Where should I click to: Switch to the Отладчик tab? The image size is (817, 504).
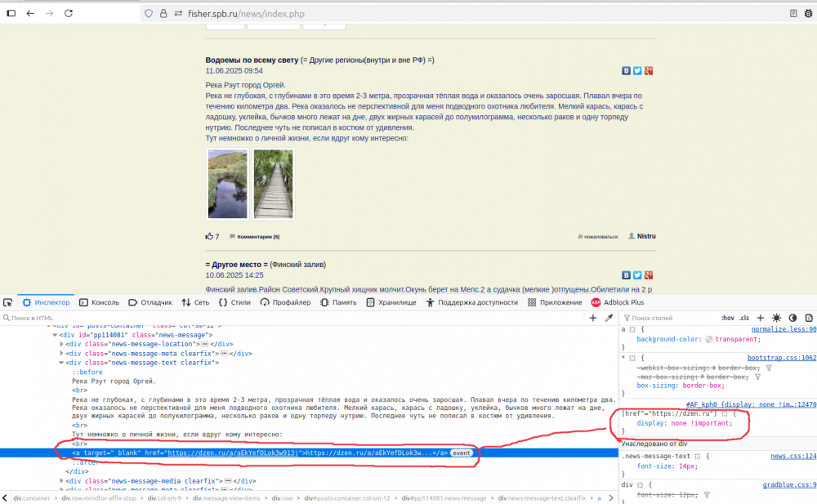(x=150, y=302)
